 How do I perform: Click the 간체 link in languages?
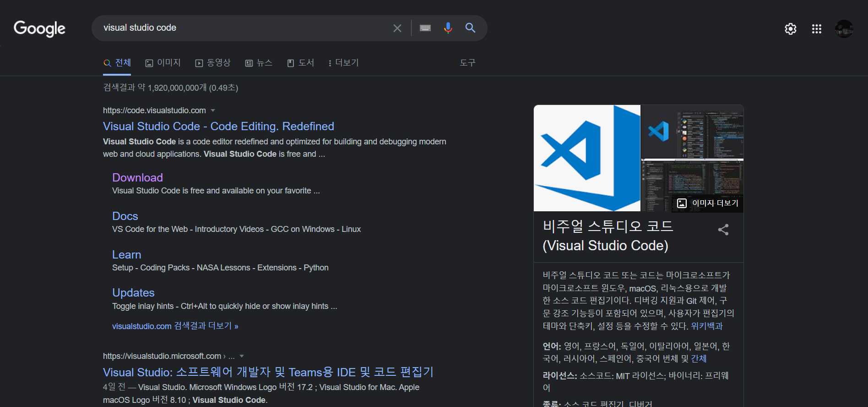[699, 358]
